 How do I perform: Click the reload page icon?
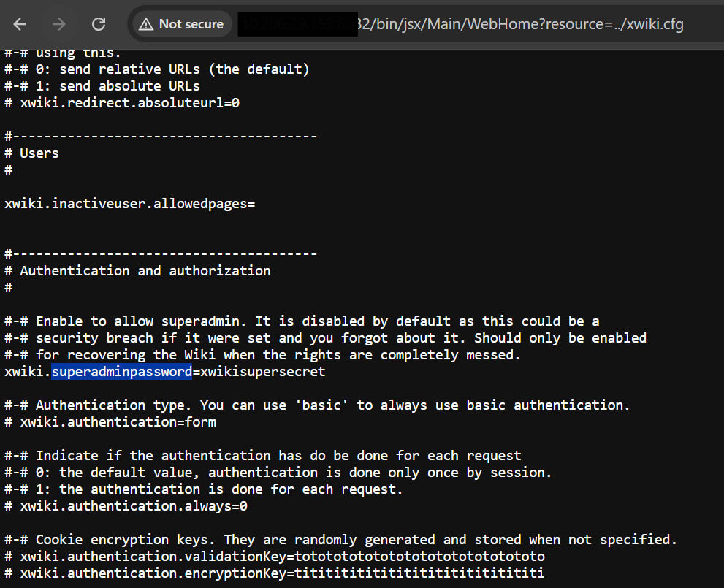[98, 24]
